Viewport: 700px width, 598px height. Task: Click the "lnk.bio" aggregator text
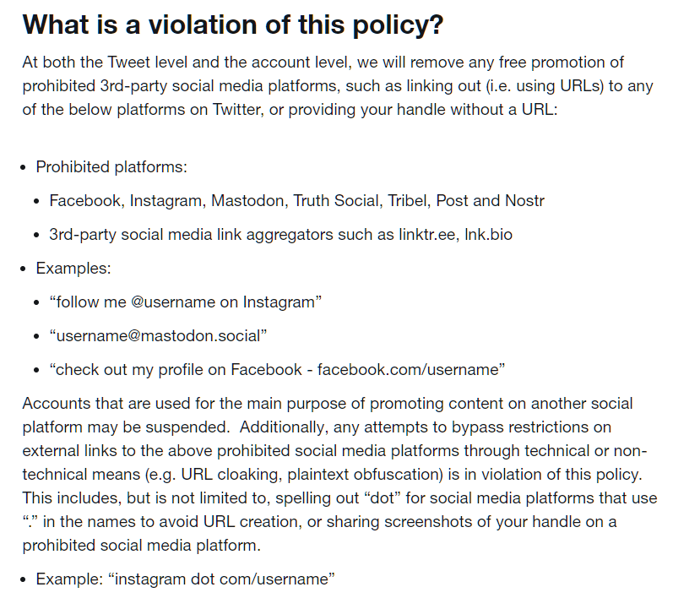[x=488, y=235]
